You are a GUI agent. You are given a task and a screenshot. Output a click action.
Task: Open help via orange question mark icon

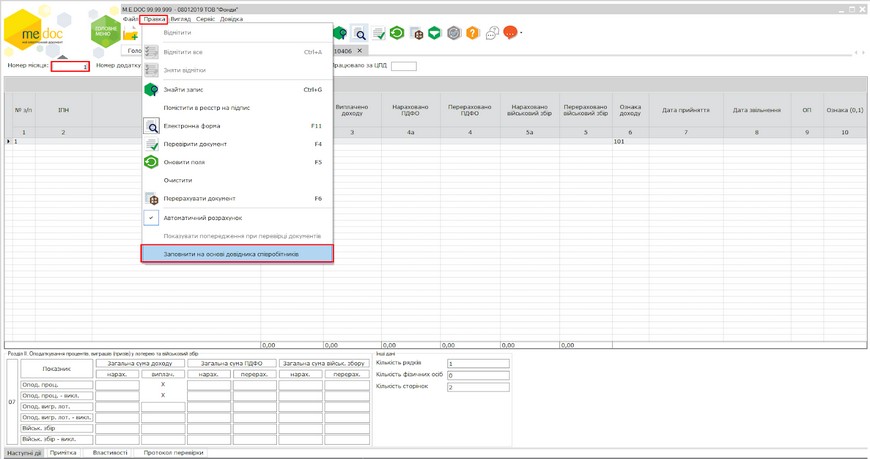473,34
